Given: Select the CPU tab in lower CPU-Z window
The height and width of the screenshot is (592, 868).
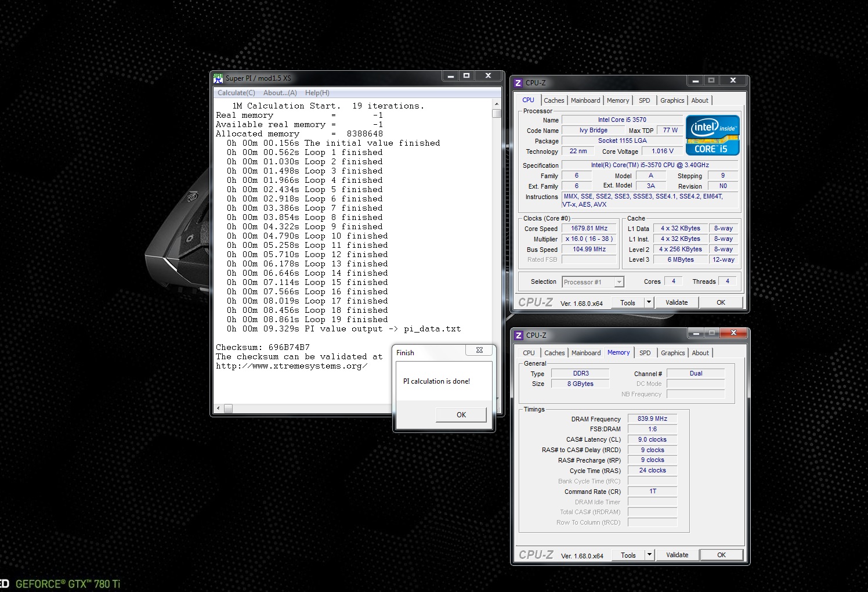Looking at the screenshot, I should [x=529, y=353].
